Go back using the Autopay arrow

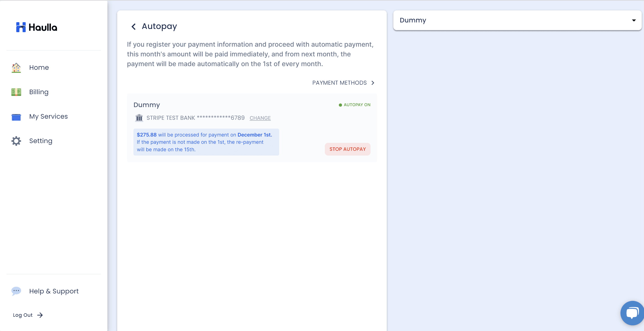[134, 26]
